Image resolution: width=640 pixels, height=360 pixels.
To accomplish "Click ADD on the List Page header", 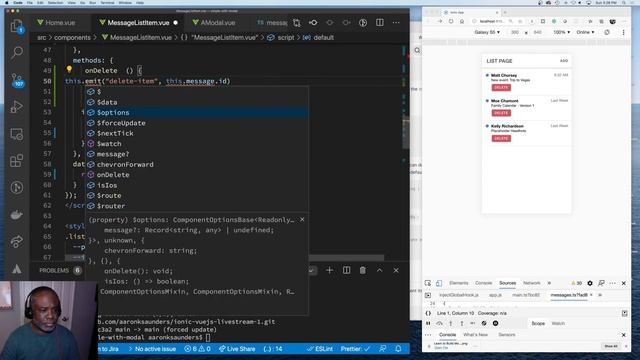I will (564, 61).
